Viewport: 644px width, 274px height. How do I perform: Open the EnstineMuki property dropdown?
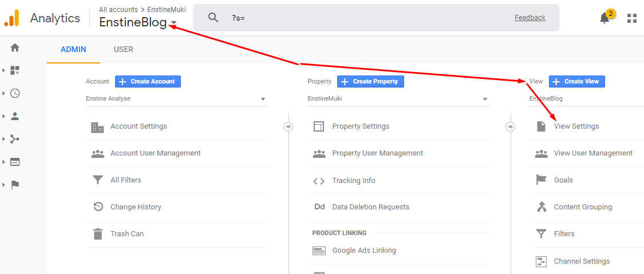[x=399, y=99]
